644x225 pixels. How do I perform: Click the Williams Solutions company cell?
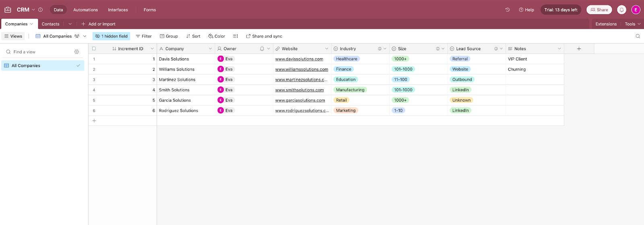point(186,69)
